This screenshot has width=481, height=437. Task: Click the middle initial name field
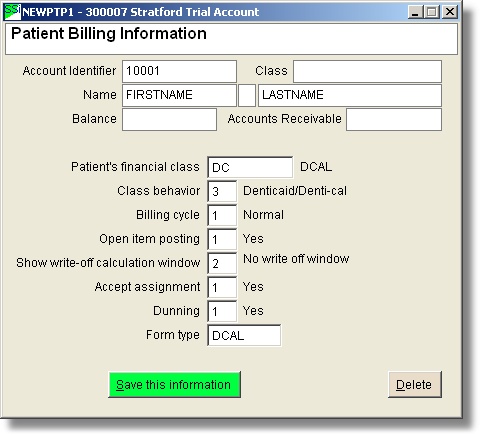tap(247, 95)
